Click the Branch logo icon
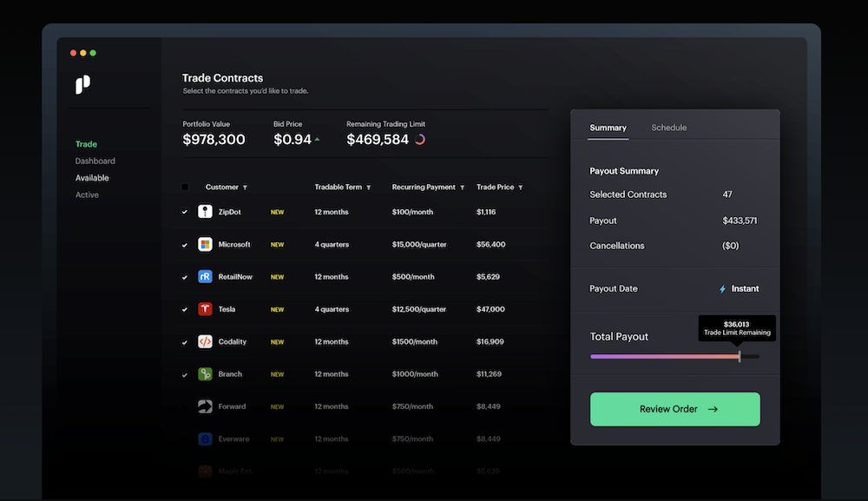 [x=205, y=374]
